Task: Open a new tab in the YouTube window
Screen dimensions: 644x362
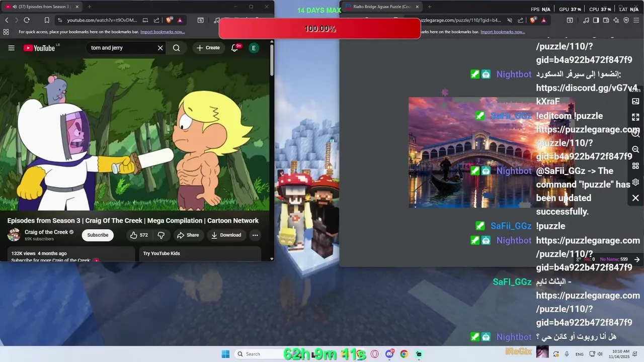Action: (x=89, y=7)
